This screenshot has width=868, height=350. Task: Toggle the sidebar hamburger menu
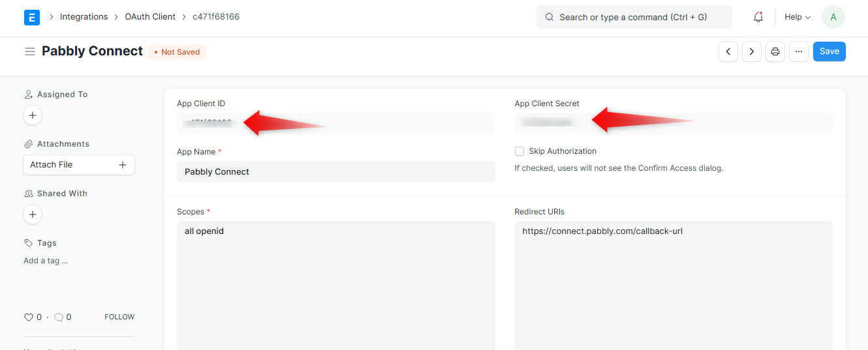[30, 51]
